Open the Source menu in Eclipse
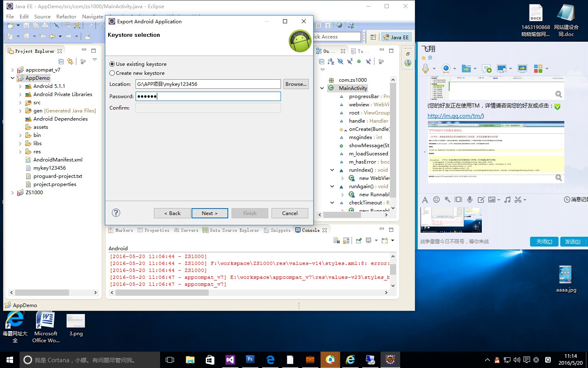Viewport: 588px width, 368px height. [x=42, y=17]
